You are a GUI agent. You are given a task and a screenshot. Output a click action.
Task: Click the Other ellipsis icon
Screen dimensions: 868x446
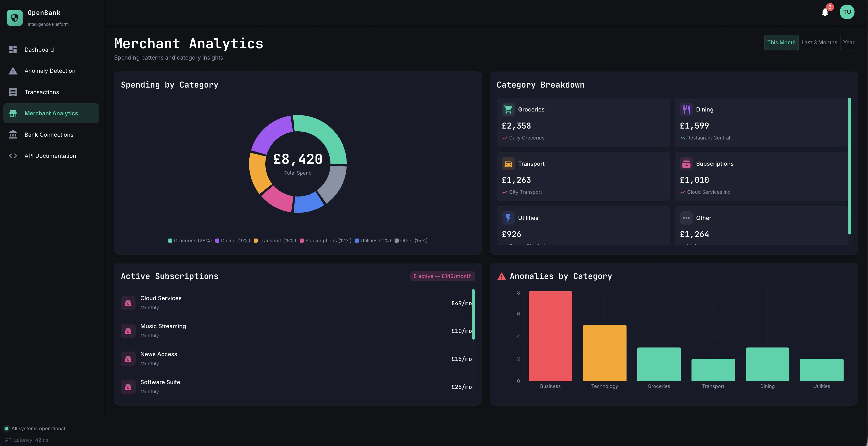pos(686,218)
